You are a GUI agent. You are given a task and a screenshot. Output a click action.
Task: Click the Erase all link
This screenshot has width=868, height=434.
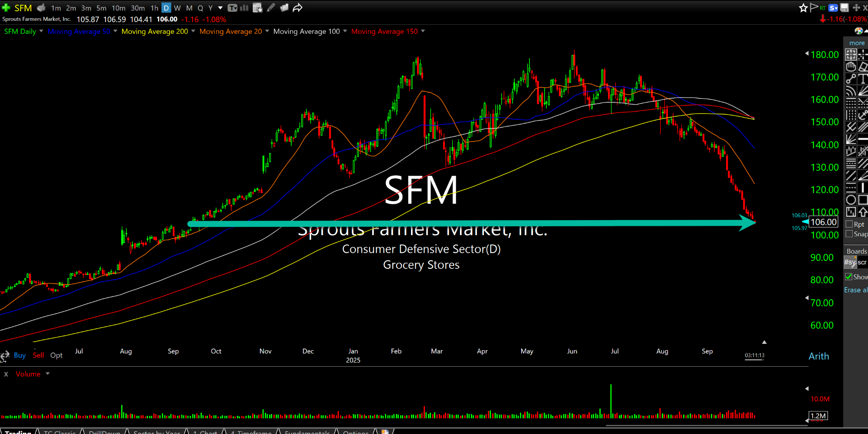pyautogui.click(x=855, y=290)
